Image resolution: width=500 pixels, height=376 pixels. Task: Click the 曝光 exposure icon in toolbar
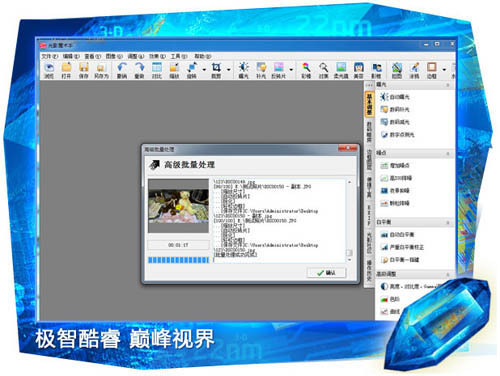[x=243, y=70]
